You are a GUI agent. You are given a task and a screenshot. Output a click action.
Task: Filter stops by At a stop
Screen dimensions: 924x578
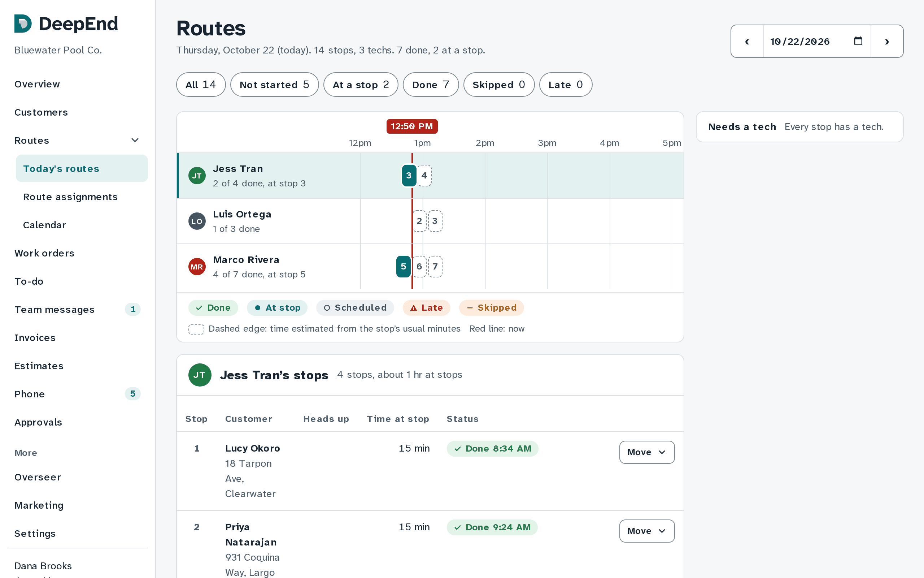tap(361, 85)
